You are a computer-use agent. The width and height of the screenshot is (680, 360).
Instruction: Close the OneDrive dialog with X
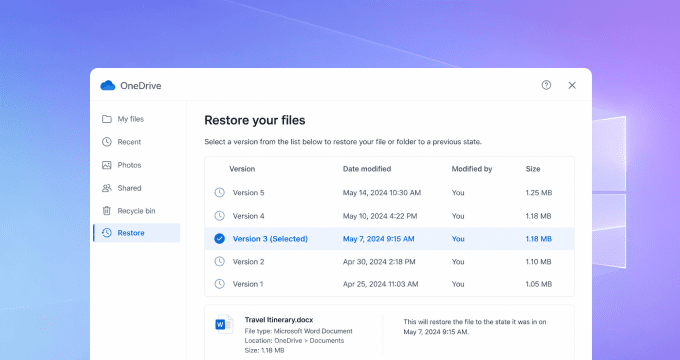click(x=572, y=85)
